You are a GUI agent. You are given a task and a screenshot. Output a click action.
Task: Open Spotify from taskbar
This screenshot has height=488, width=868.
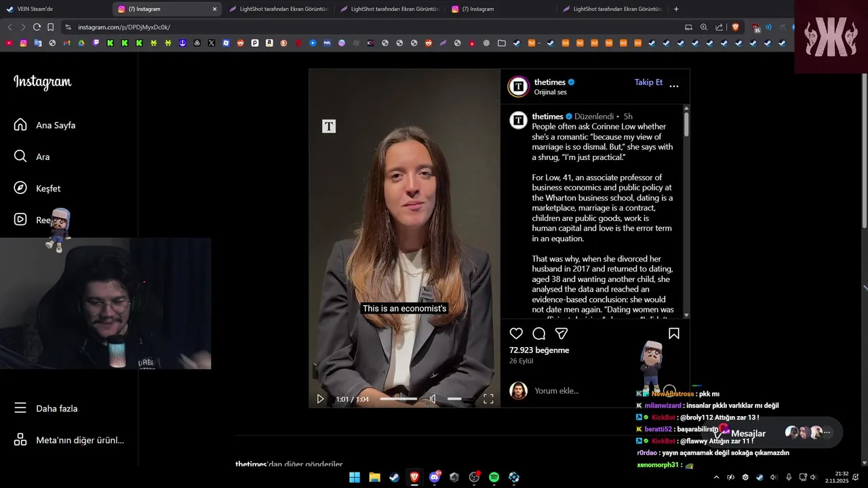(x=494, y=477)
